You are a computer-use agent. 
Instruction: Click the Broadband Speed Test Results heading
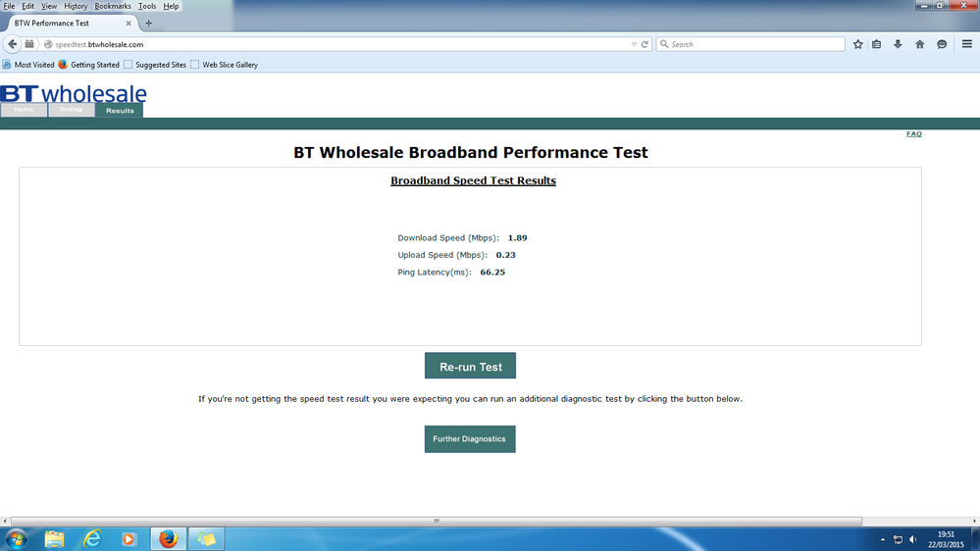tap(473, 180)
